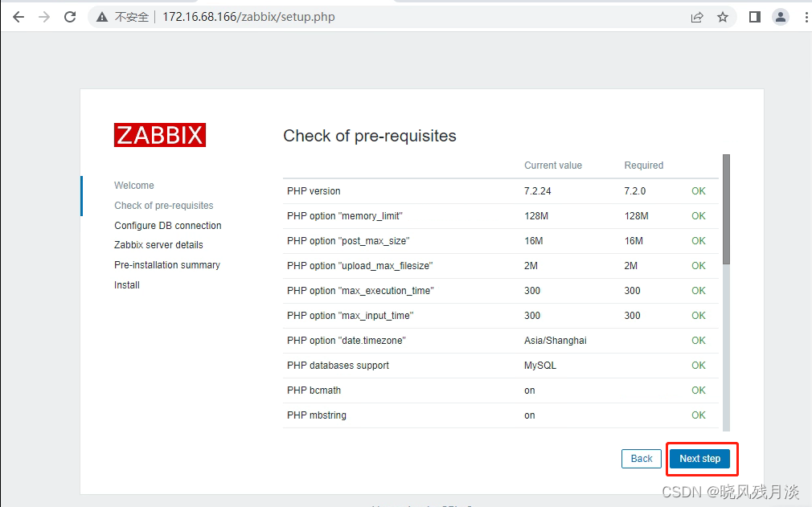Bookmark page with star icon
The width and height of the screenshot is (812, 507).
coord(723,17)
